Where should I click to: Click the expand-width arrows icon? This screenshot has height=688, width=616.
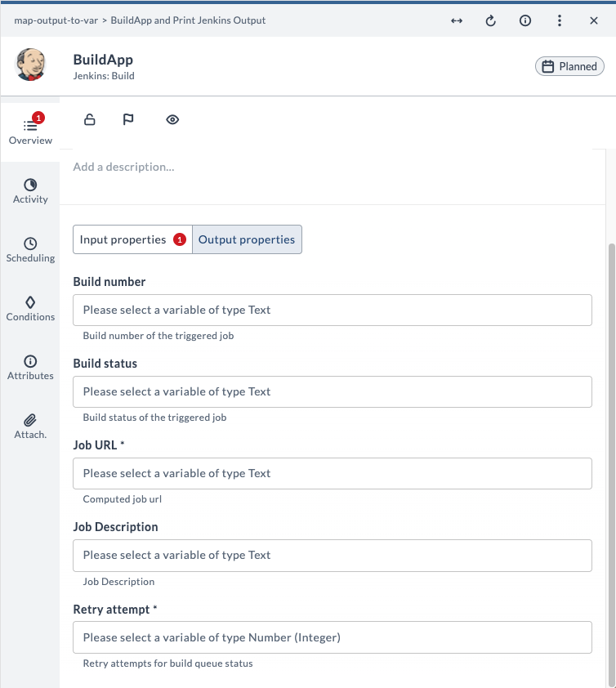click(457, 20)
